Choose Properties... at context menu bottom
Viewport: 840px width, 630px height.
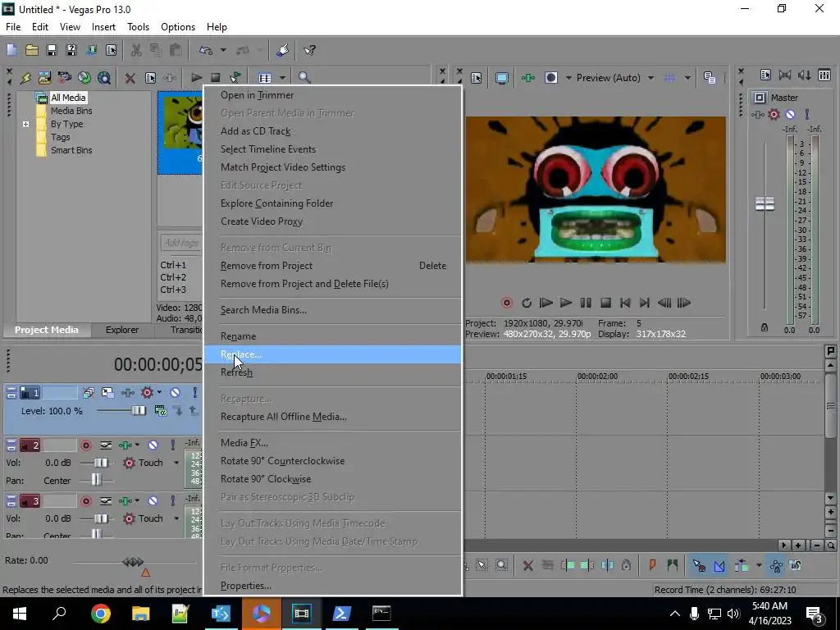tap(332, 586)
